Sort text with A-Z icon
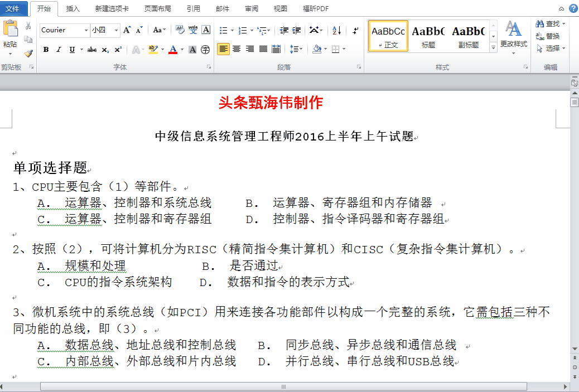This screenshot has height=392, width=579. pos(336,30)
